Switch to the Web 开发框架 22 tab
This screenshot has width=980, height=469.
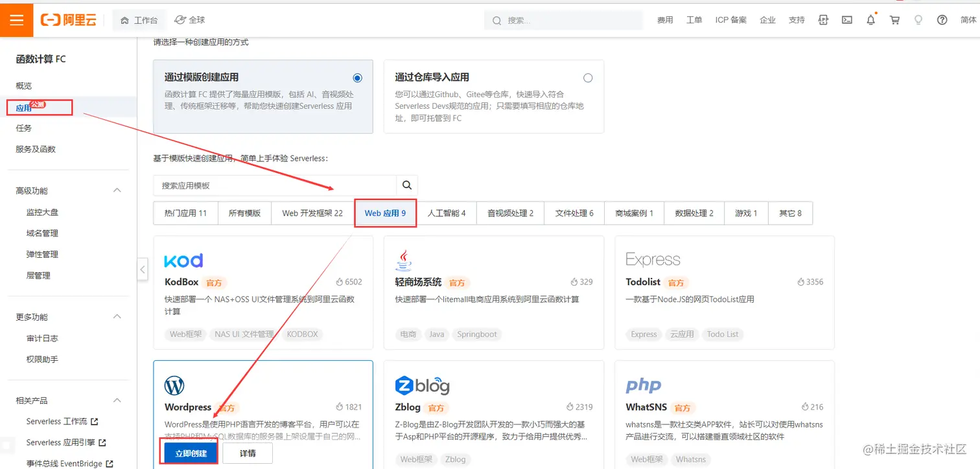[x=312, y=212]
